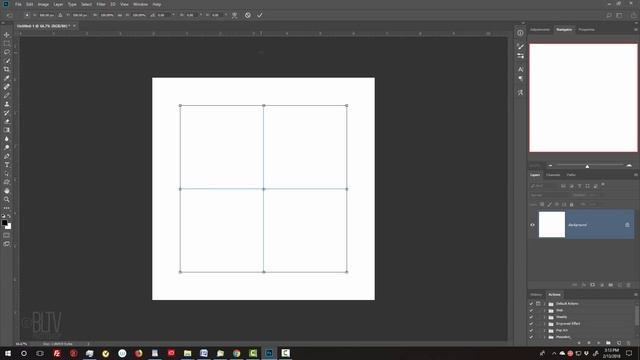Switch to the Channels tab
This screenshot has height=360, width=640.
[x=553, y=175]
